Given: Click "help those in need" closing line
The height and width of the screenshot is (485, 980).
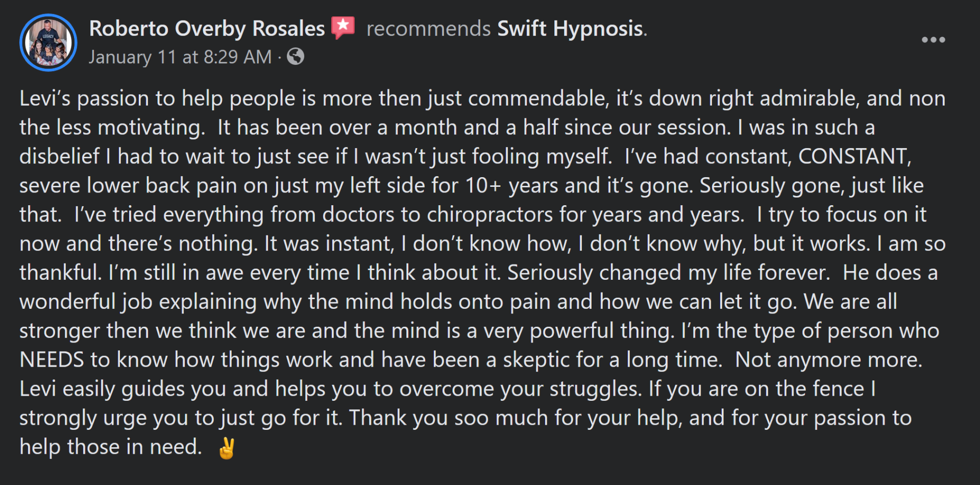Looking at the screenshot, I should (110, 447).
